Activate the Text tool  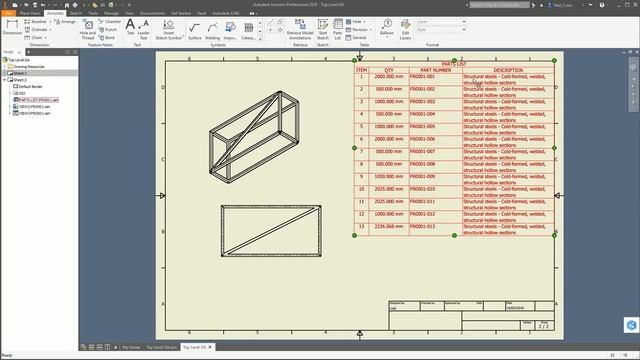[x=130, y=27]
